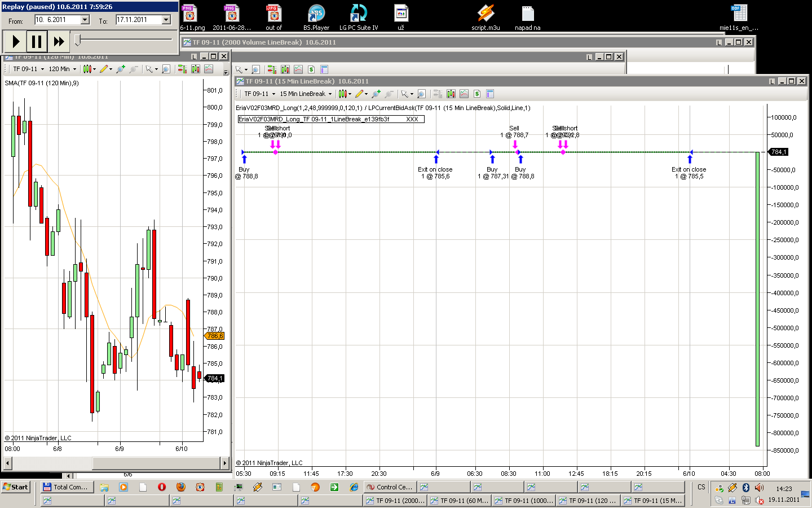Click the 120 Min chart horizontal scrollbar right arrow
Viewport: 812px width, 508px height.
pos(225,463)
